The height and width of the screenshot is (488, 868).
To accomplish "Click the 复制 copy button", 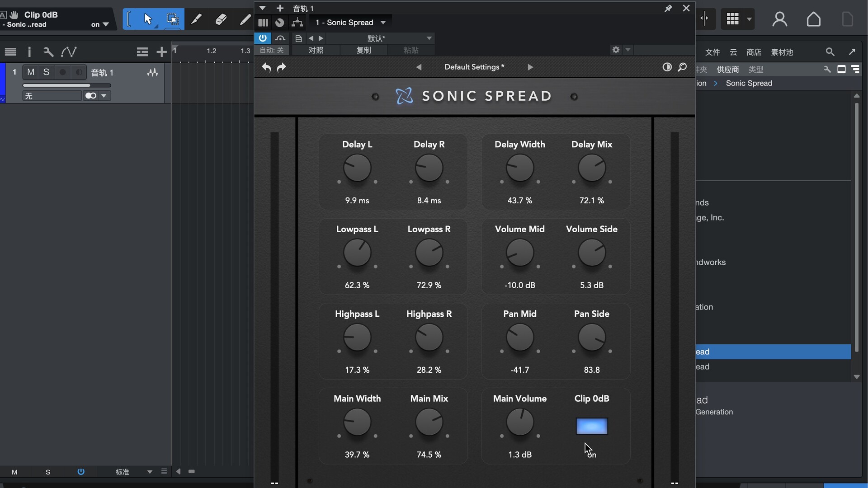I will tap(363, 50).
